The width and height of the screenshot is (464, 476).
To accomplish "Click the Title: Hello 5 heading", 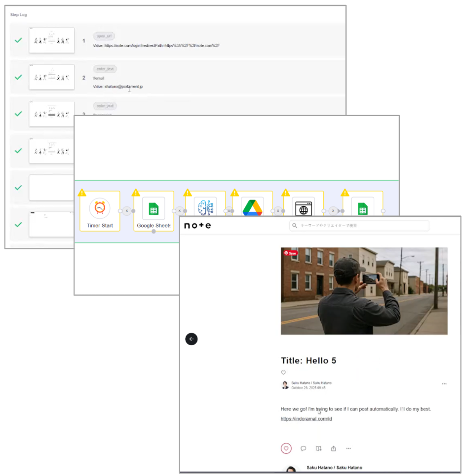I will [x=309, y=360].
